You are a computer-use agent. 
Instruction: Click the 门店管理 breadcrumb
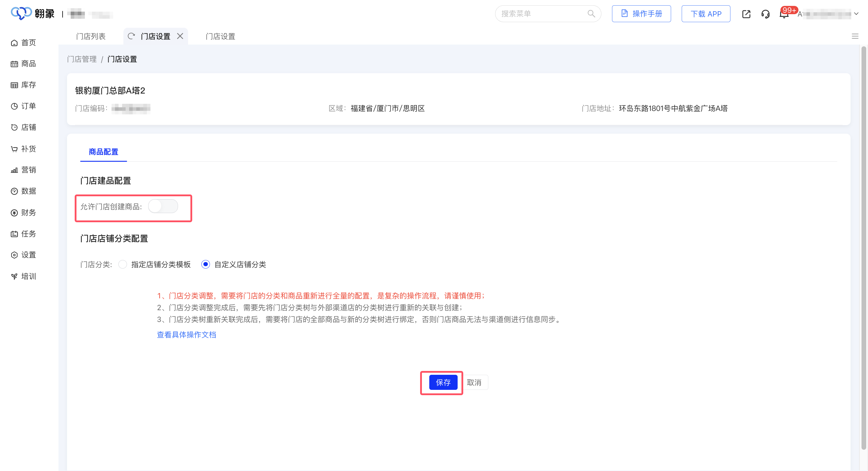[82, 59]
